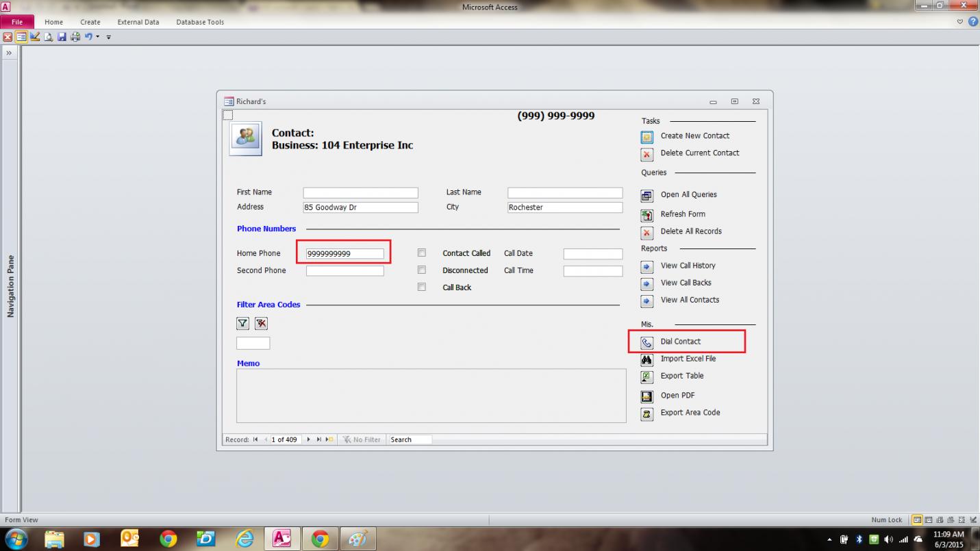Open the Database Tools tab
Viewport: 980px width, 551px height.
click(200, 22)
